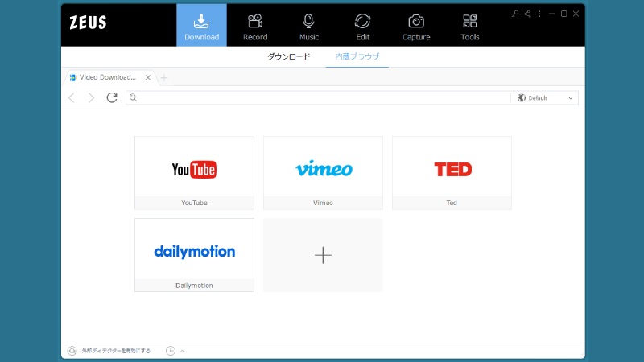Viewport: 644px width, 362px height.
Task: Click the URL address input field
Action: 322,97
